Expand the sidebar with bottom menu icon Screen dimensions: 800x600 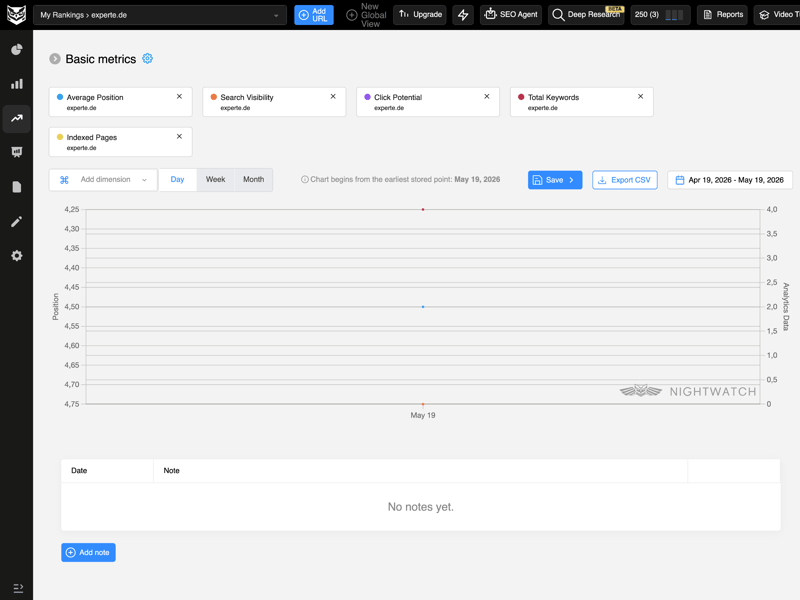(x=18, y=588)
